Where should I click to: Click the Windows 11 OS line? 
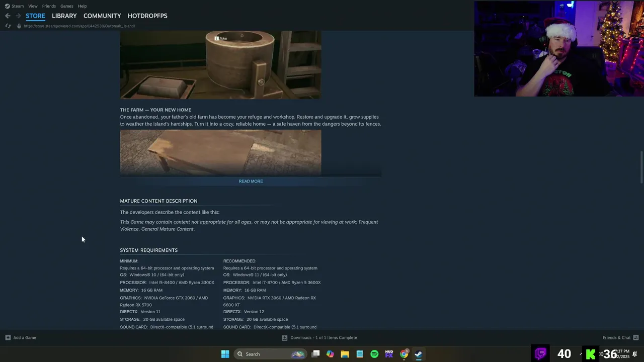(x=255, y=275)
